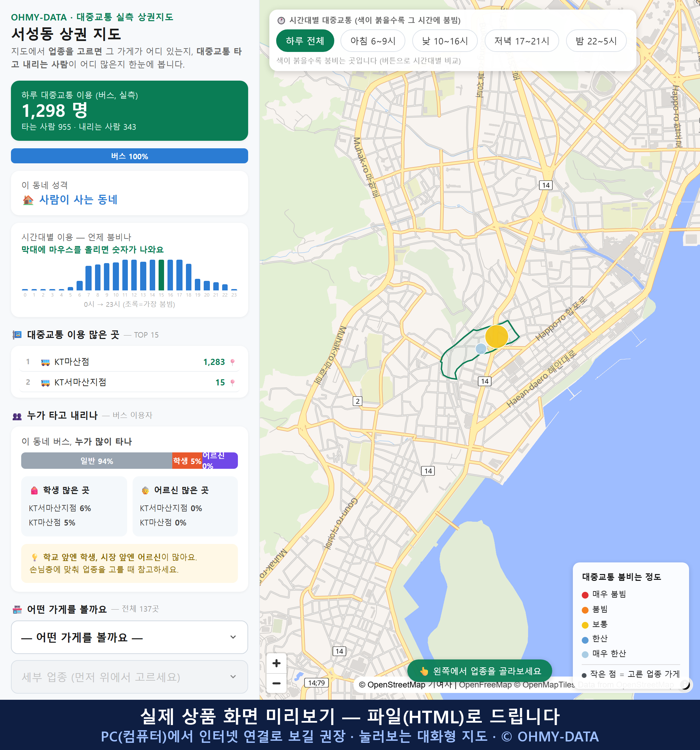Image resolution: width=700 pixels, height=750 pixels.
Task: Click the KT서마산지점 6% student entry
Action: (x=60, y=508)
